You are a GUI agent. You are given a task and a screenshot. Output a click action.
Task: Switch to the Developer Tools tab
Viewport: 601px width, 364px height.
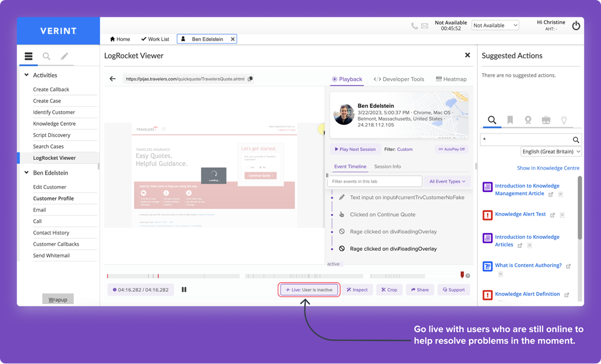398,79
